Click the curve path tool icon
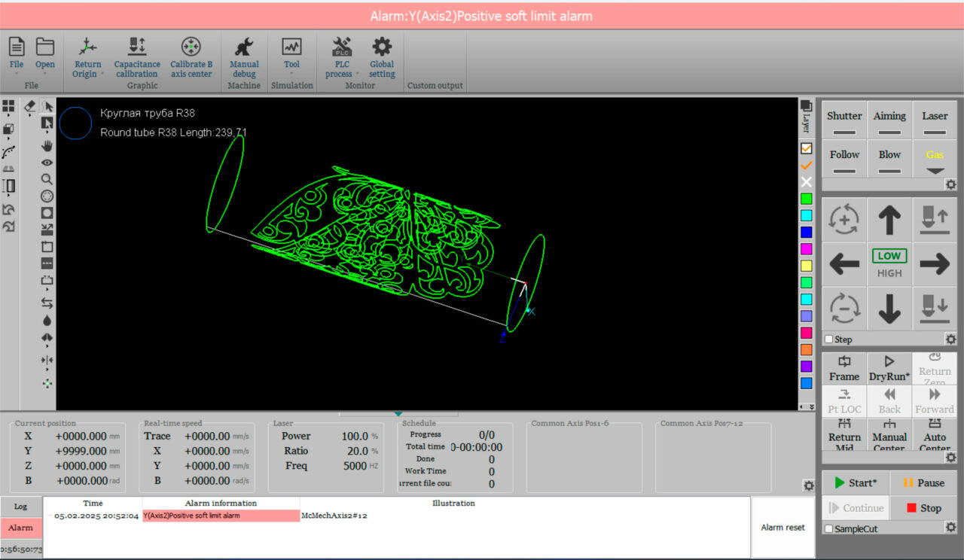964x560 pixels. point(9,151)
